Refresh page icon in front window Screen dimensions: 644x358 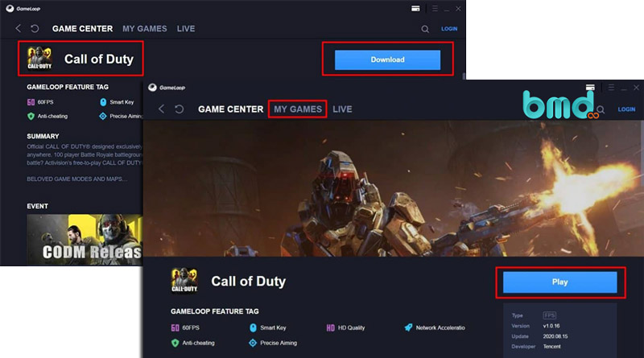click(x=179, y=109)
